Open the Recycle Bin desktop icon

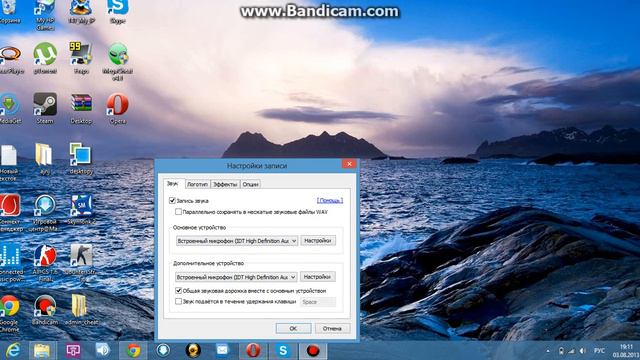[9, 10]
